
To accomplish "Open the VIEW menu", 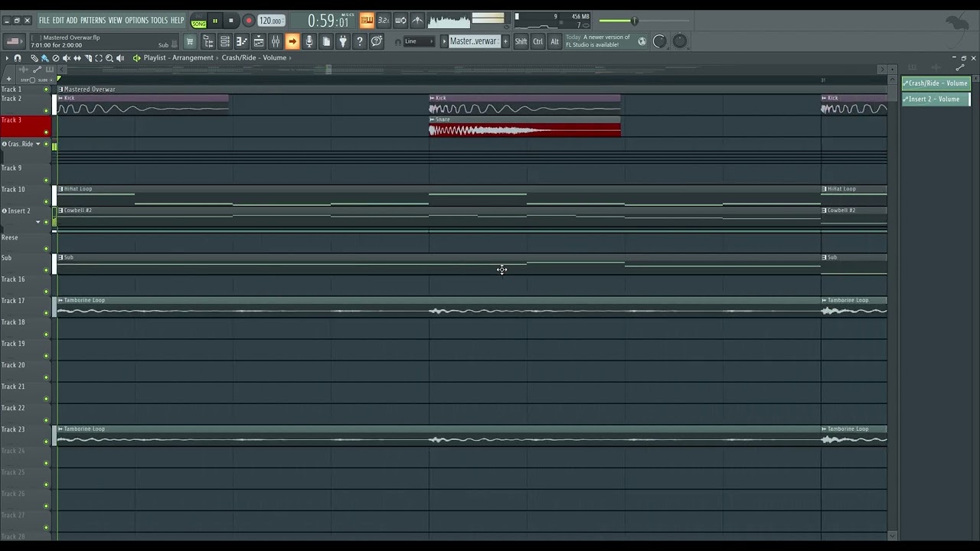I will (115, 20).
